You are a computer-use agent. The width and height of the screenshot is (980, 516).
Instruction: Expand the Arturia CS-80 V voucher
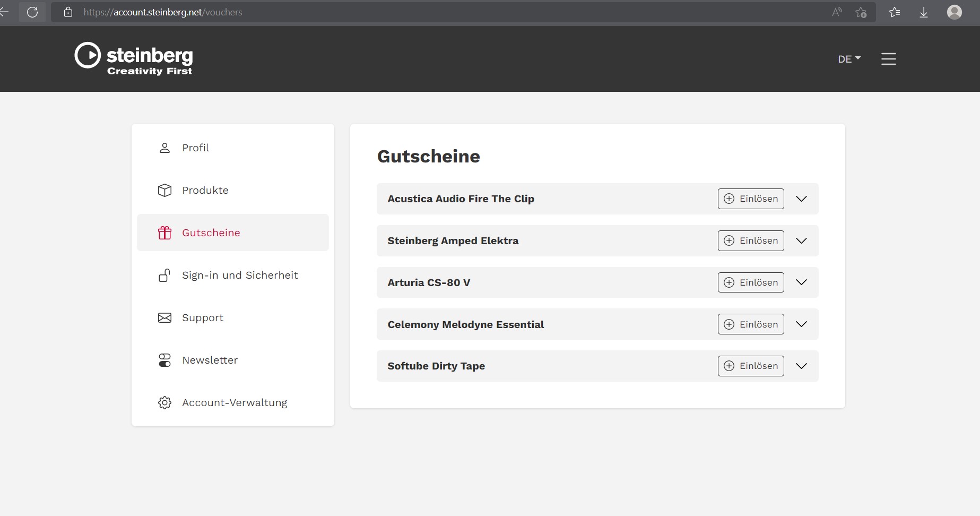[801, 282]
